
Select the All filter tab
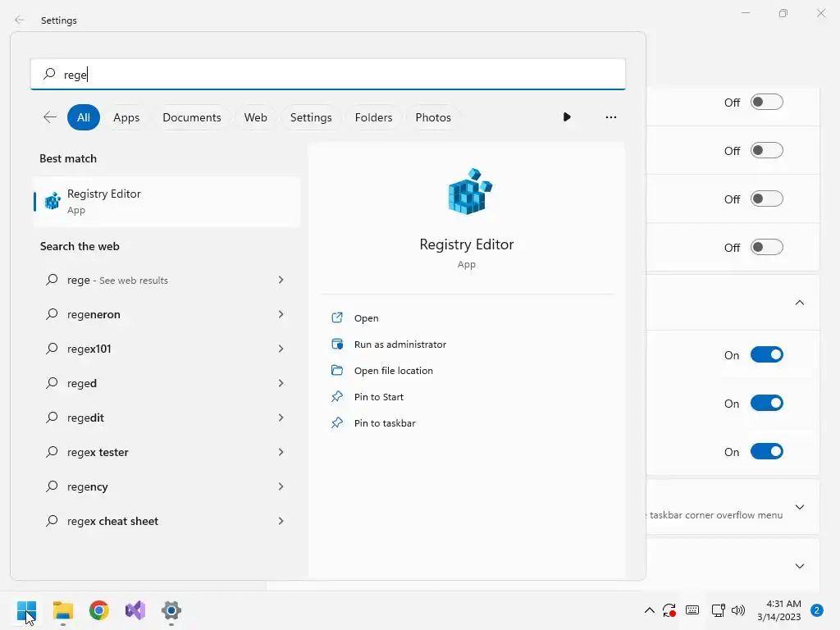pos(84,117)
